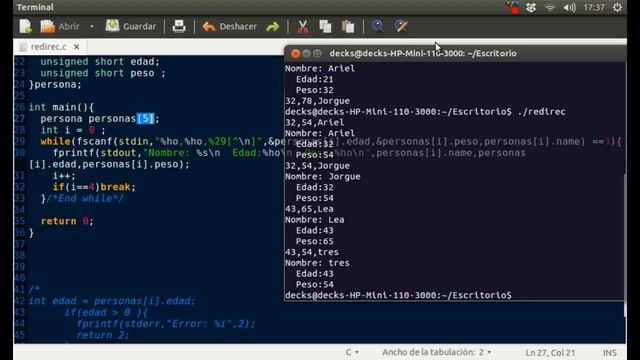Click the terminal title bar decks@decks-HP-Mini
This screenshot has width=640, height=360.
coord(423,53)
